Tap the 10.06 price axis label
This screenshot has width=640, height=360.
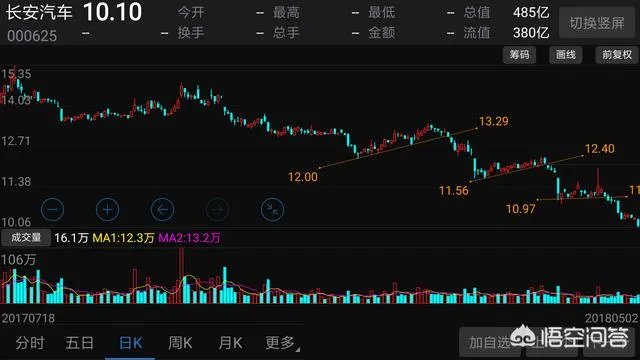coord(16,222)
